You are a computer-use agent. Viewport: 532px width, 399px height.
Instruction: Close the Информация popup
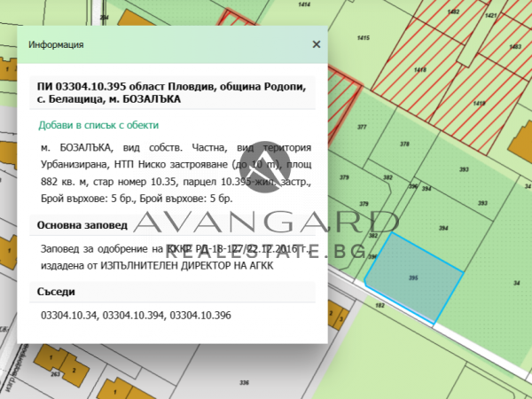317,44
